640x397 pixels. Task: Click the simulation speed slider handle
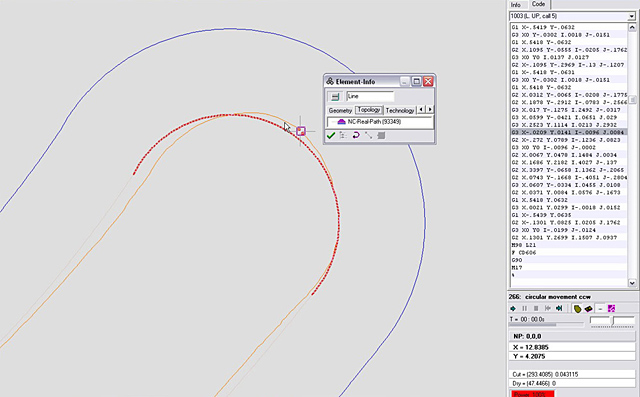(612, 321)
